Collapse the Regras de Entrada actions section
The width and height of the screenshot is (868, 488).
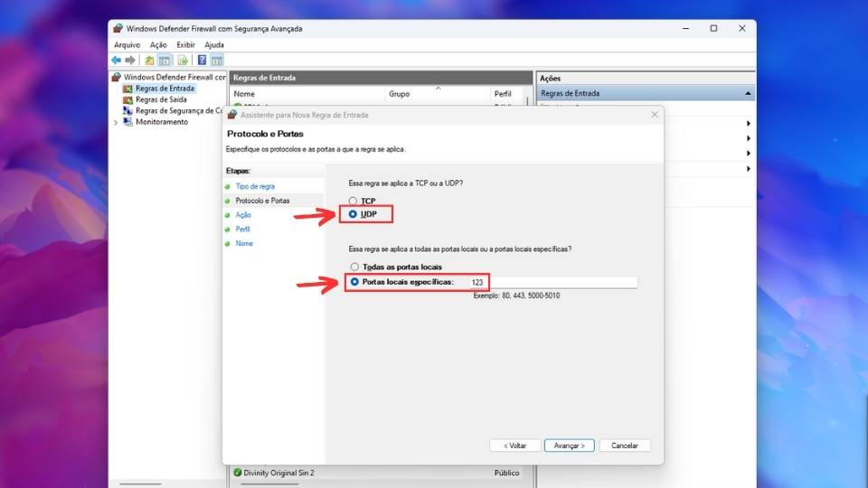point(748,93)
